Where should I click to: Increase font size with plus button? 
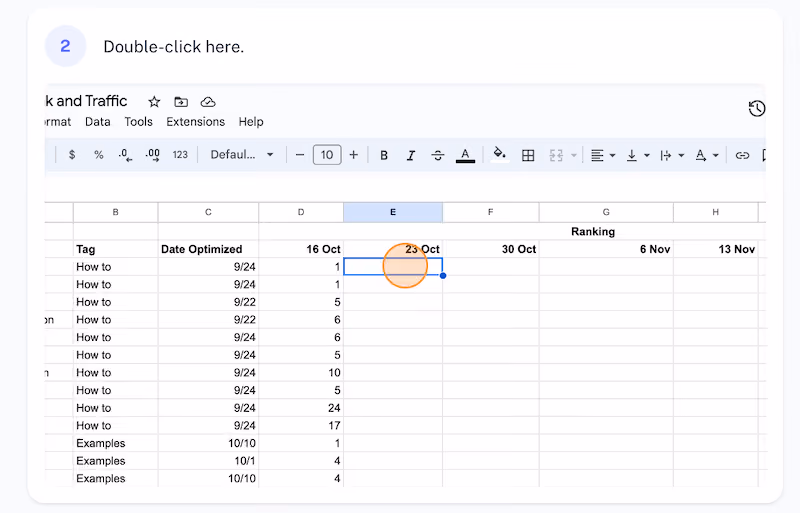[x=354, y=155]
